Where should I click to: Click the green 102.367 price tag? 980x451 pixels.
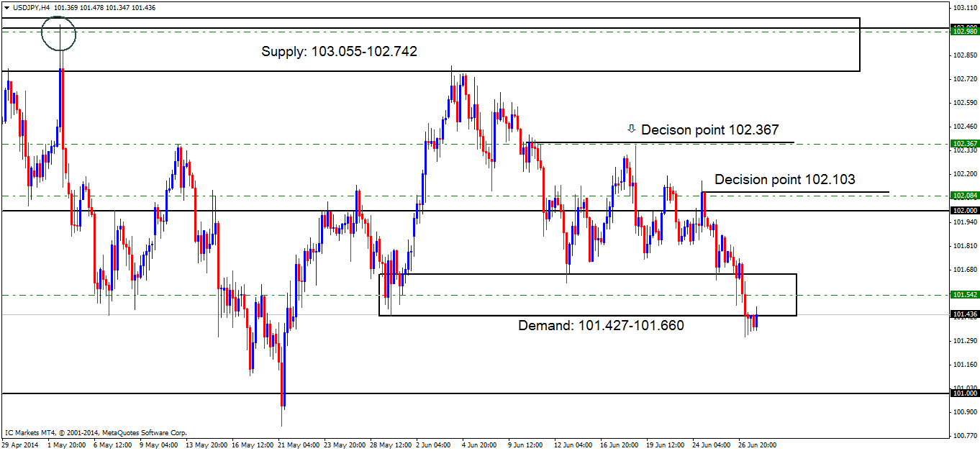tap(965, 143)
